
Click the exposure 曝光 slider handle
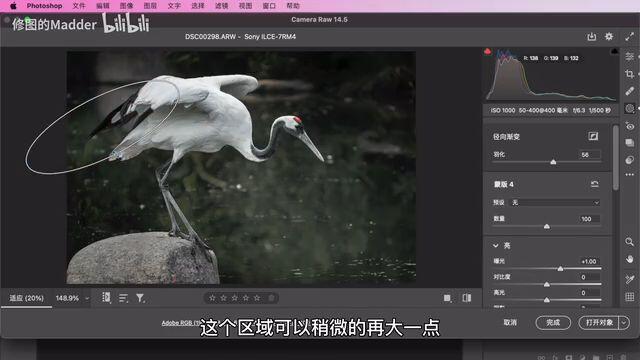pyautogui.click(x=560, y=269)
